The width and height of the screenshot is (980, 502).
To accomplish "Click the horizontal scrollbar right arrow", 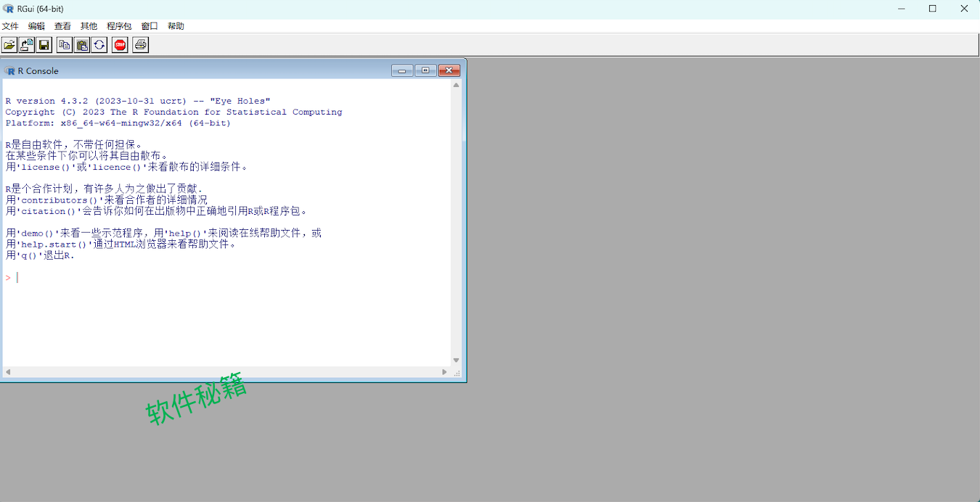I will point(444,371).
